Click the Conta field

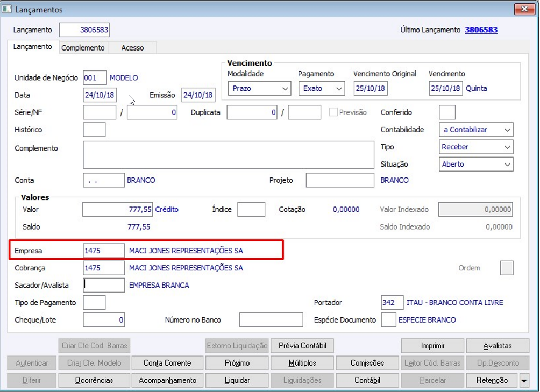click(x=104, y=180)
